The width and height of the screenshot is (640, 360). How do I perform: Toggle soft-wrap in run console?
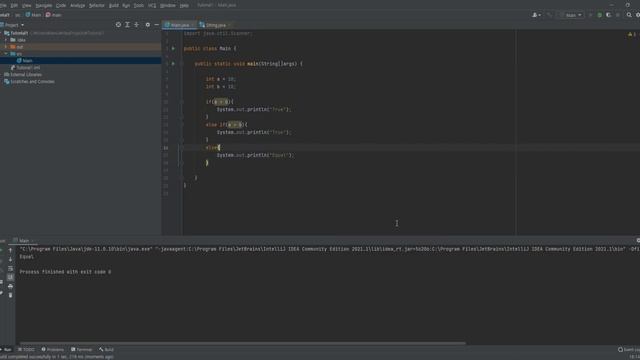[x=10, y=269]
